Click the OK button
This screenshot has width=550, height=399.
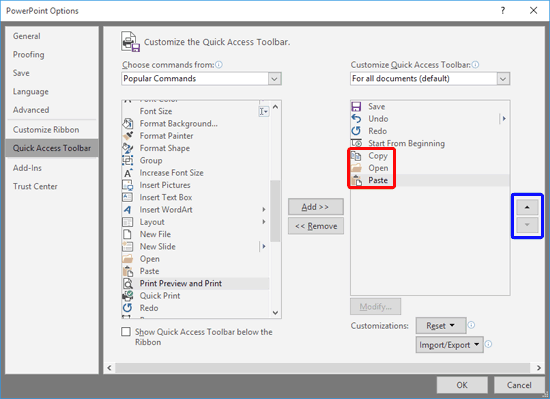[462, 385]
